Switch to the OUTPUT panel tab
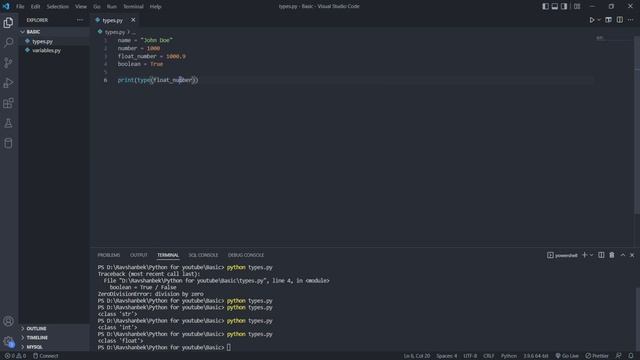 coord(138,255)
